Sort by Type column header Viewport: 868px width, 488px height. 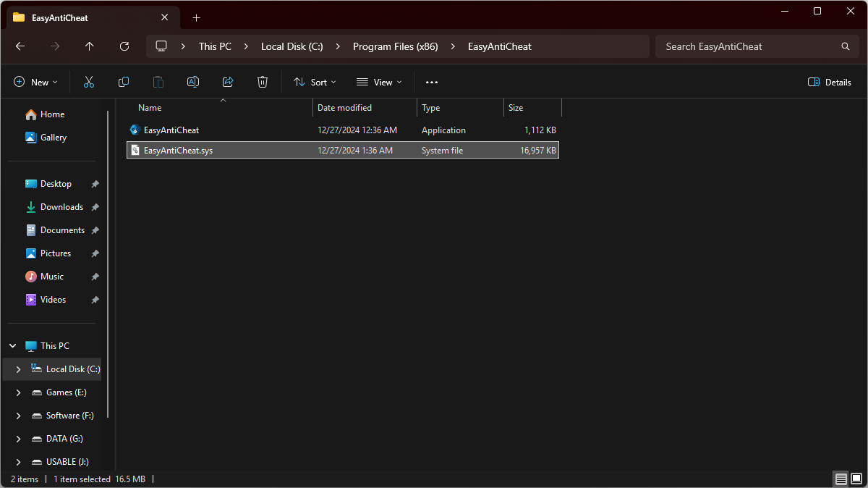(460, 108)
